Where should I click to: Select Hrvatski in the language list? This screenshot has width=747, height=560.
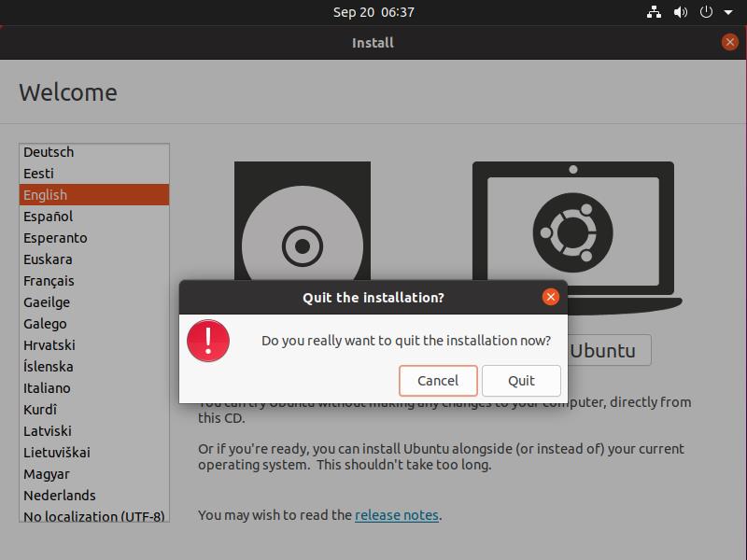[94, 344]
